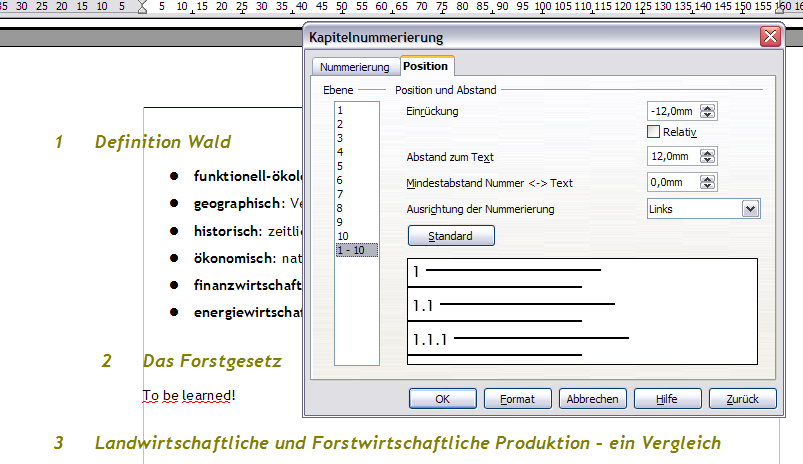Image resolution: width=803 pixels, height=464 pixels.
Task: Open Hilfe for the dialog
Action: (668, 399)
